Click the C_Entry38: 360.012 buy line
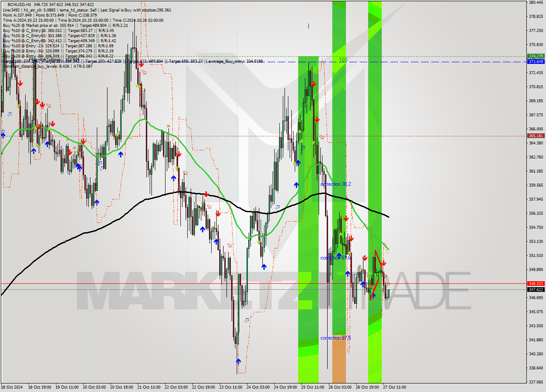 (58, 30)
